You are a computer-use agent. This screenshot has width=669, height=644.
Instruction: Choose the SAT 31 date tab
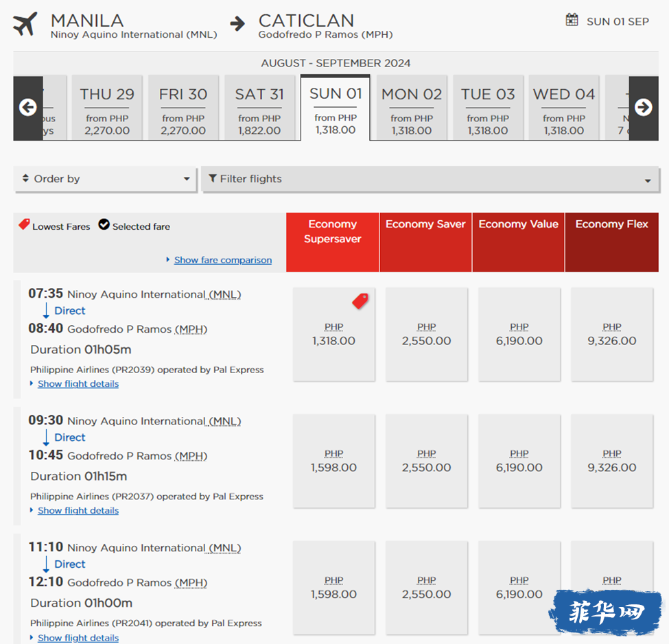(259, 108)
